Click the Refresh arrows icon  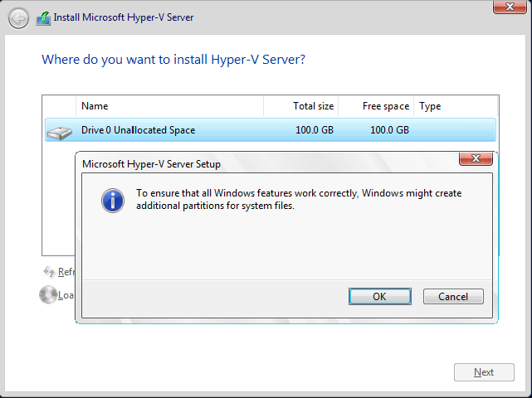click(x=48, y=271)
